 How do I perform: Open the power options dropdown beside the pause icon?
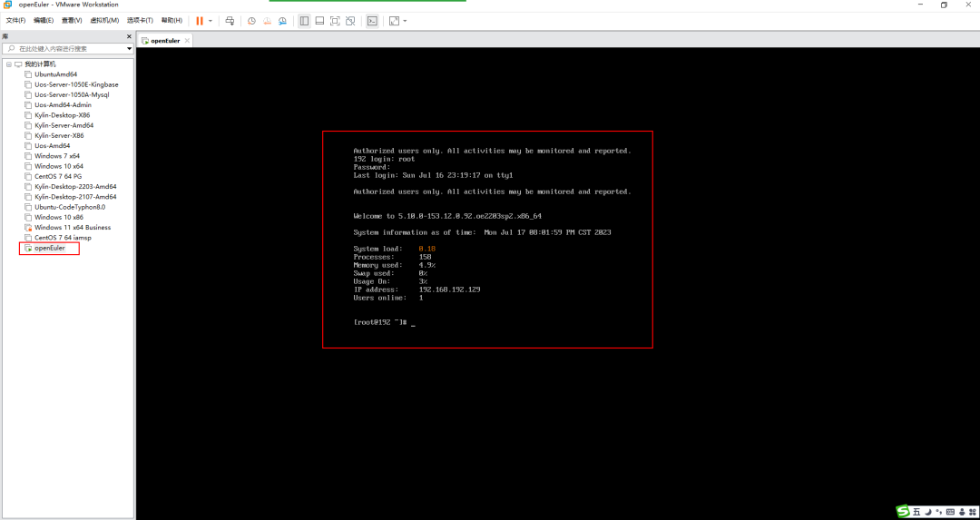211,21
